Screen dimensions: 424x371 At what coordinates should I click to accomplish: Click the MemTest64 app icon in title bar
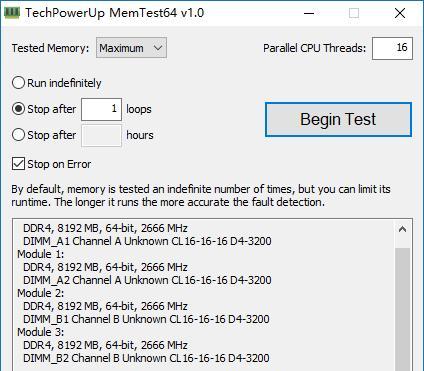12,13
